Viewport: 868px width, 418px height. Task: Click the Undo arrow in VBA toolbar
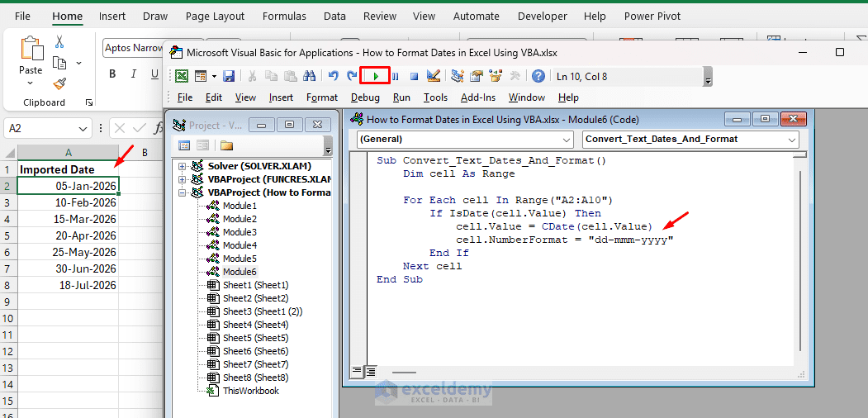click(333, 76)
